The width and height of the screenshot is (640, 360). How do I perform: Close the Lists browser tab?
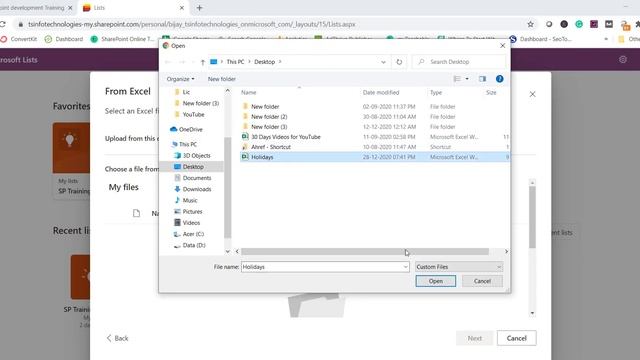182,8
